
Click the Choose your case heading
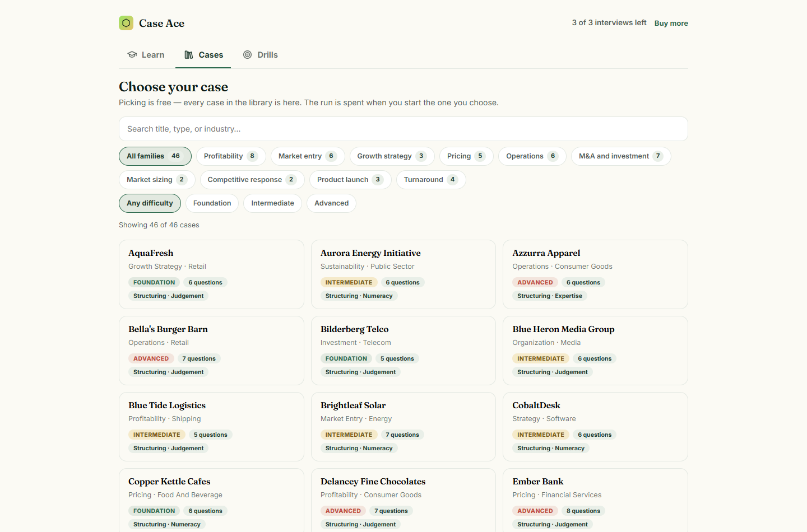coord(174,87)
